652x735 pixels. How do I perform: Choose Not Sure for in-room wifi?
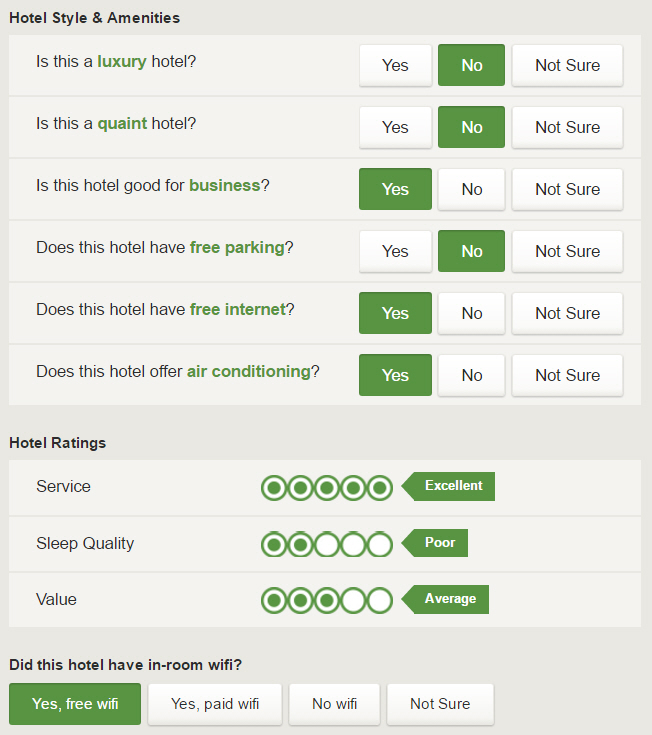click(440, 704)
